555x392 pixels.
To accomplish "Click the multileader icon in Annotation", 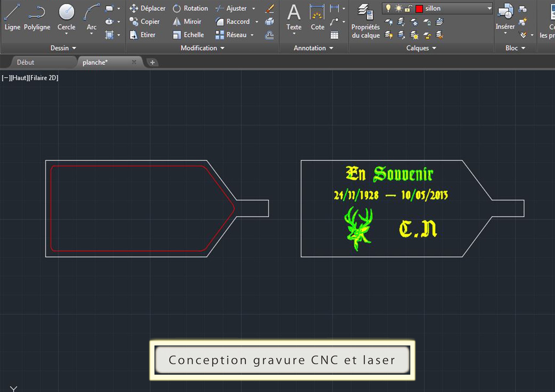I will pos(334,22).
